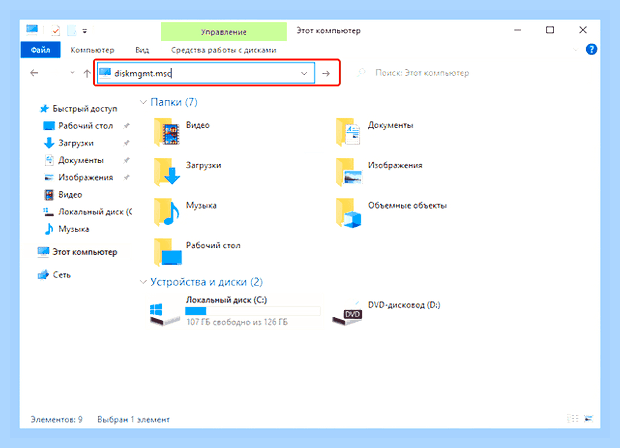
Task: Click the Загрузки arrow icon in sidebar
Action: [49, 143]
